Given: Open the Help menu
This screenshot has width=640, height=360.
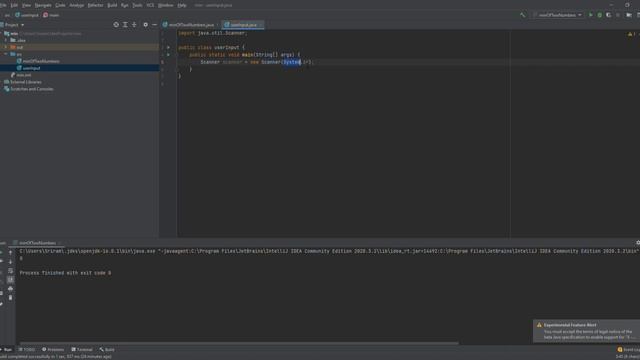Looking at the screenshot, I should 182,5.
